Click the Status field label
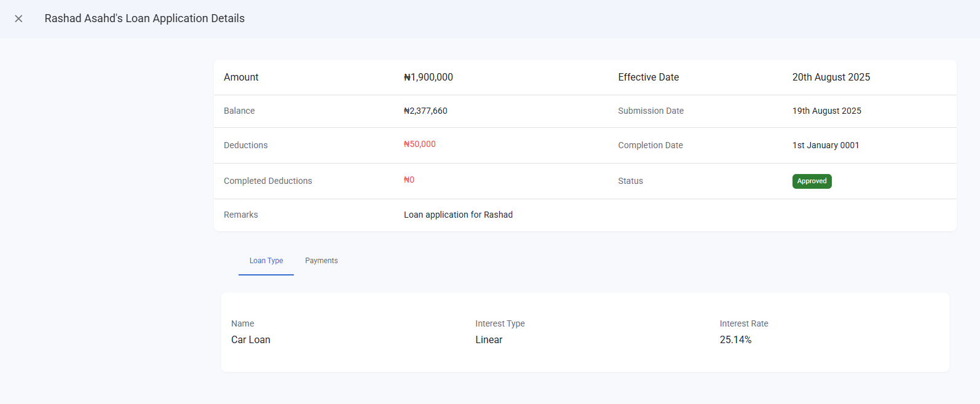This screenshot has height=404, width=980. (x=630, y=181)
